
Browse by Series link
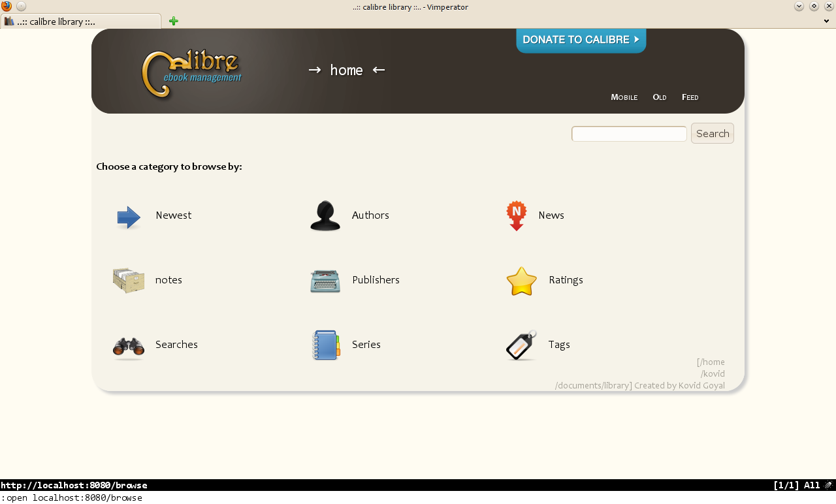point(366,345)
